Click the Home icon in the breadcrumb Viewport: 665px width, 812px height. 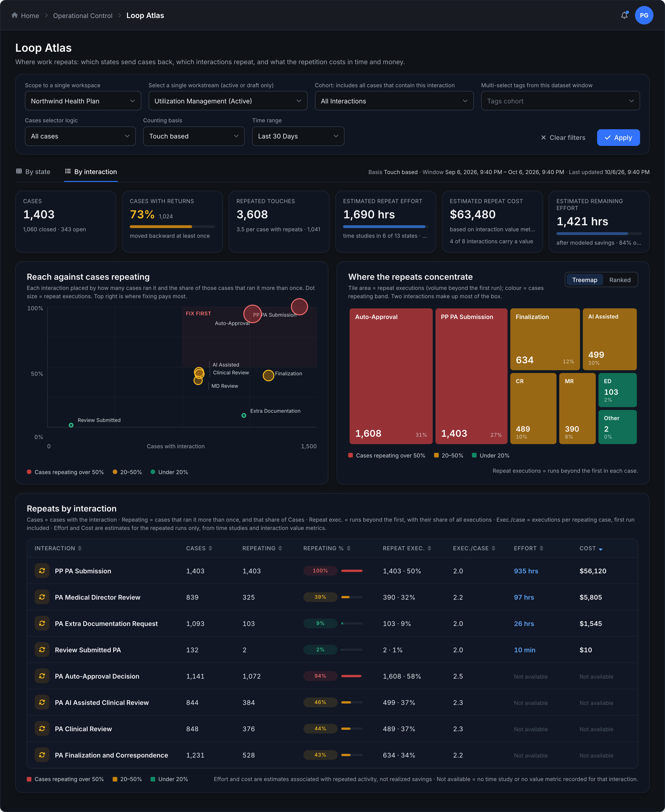tap(15, 15)
